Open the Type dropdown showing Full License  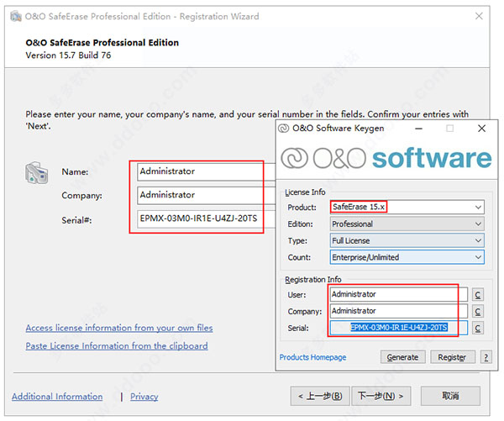tap(407, 240)
